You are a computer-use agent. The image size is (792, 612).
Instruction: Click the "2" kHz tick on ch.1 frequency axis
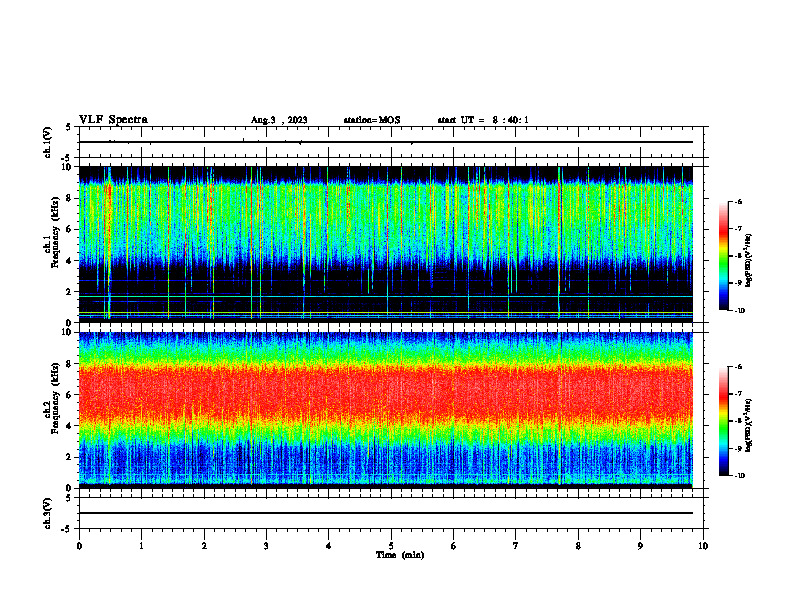[69, 292]
